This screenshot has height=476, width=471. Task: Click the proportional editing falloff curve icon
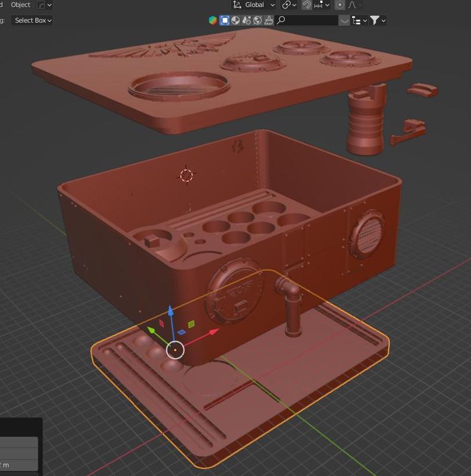pos(352,5)
